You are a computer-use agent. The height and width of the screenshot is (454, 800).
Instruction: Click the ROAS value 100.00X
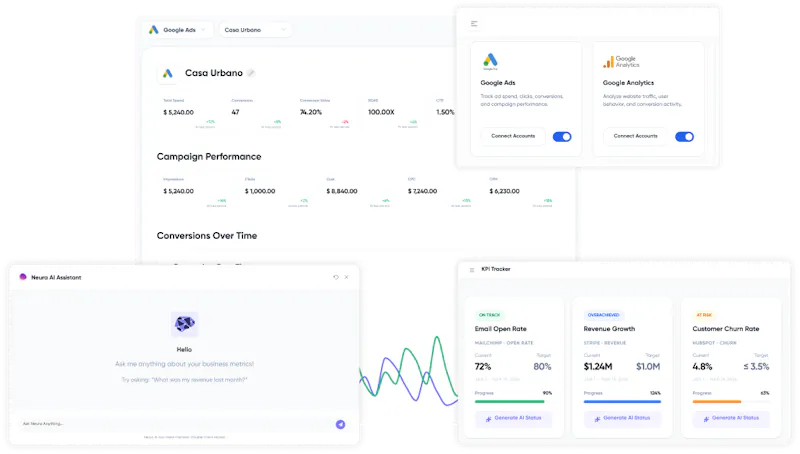381,112
